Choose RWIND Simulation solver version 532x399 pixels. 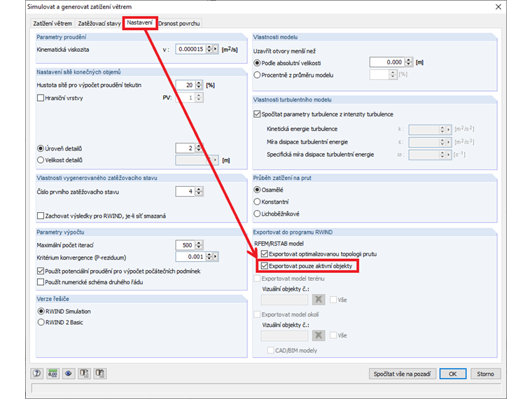pyautogui.click(x=41, y=311)
